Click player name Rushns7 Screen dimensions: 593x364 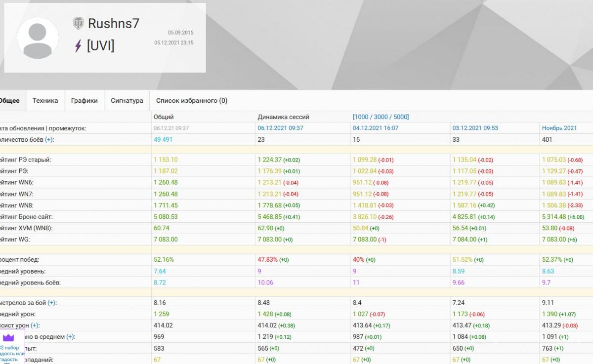[x=114, y=23]
